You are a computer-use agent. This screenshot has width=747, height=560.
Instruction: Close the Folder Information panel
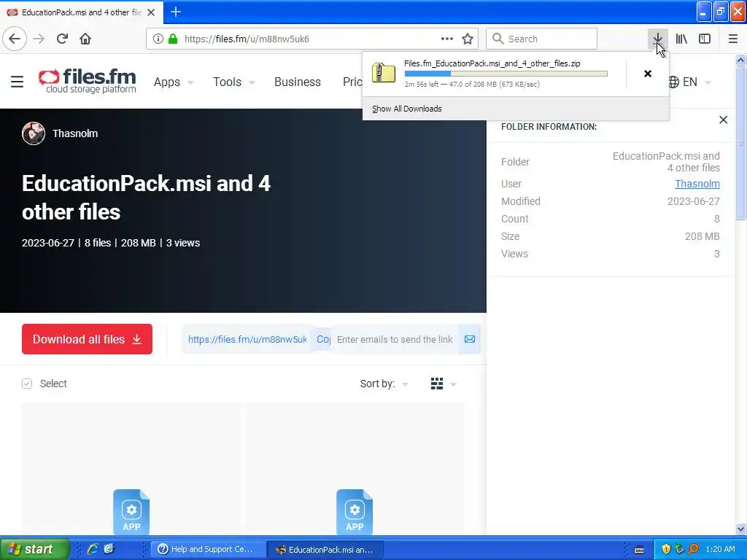tap(723, 120)
